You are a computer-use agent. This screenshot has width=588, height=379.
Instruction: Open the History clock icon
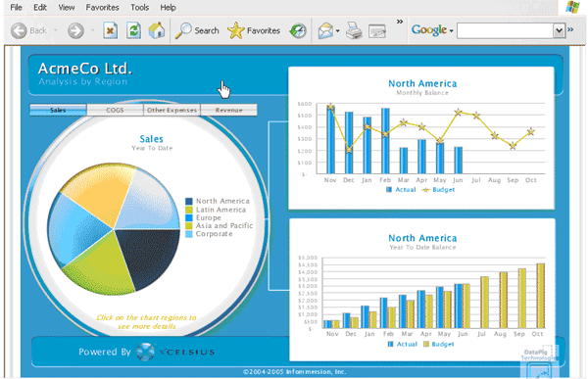298,30
